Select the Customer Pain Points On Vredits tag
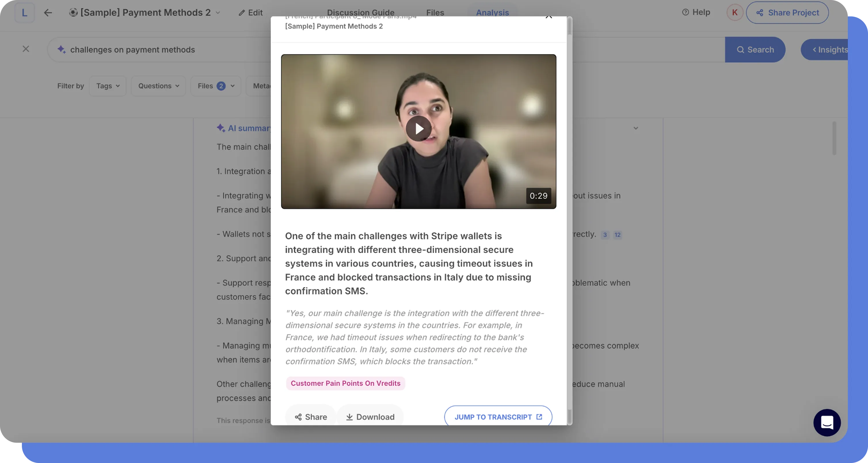The image size is (868, 463). [x=345, y=383]
